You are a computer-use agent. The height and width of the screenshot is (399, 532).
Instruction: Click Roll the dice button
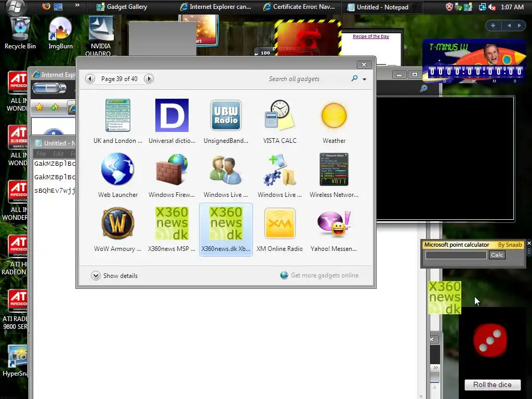point(493,384)
